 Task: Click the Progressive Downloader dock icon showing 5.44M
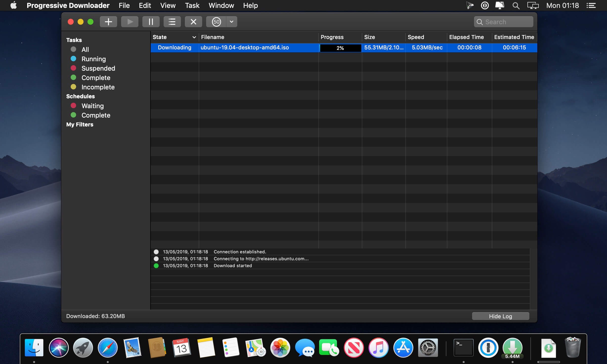click(512, 348)
